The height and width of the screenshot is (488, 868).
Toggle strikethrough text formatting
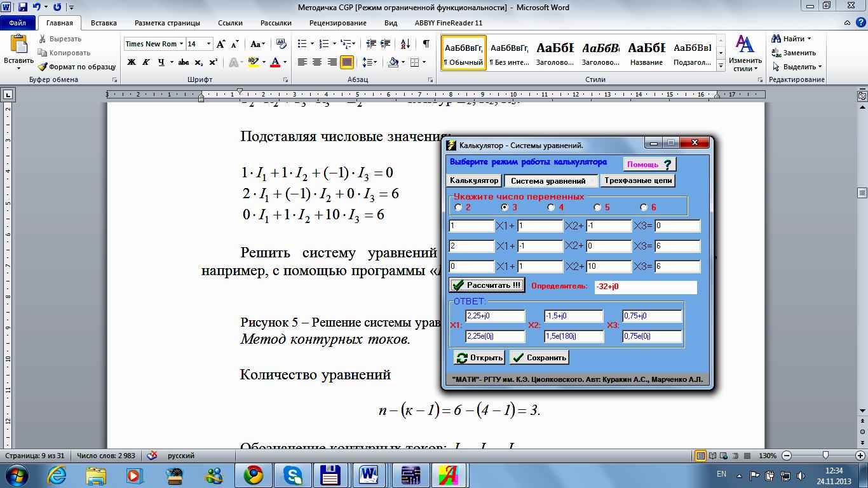tap(184, 62)
